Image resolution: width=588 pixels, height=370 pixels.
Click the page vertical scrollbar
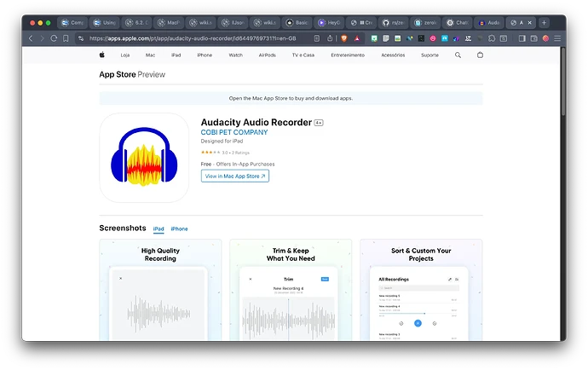pyautogui.click(x=563, y=82)
